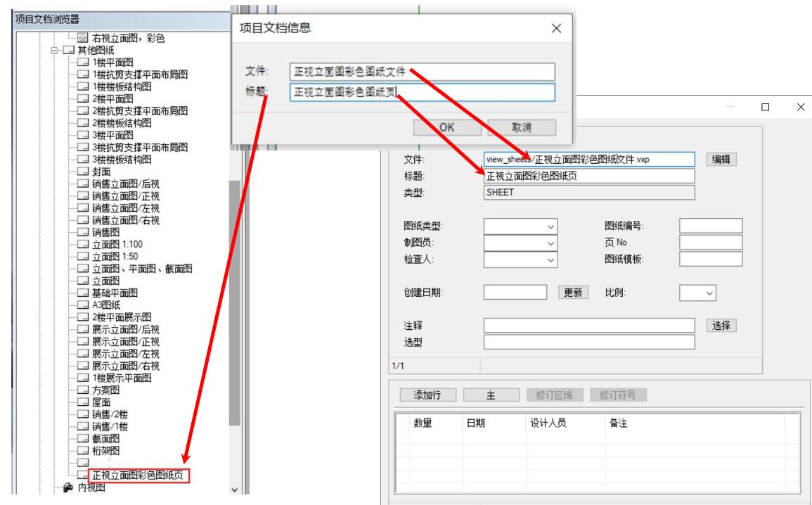Click the 设计人员 column header

548,423
